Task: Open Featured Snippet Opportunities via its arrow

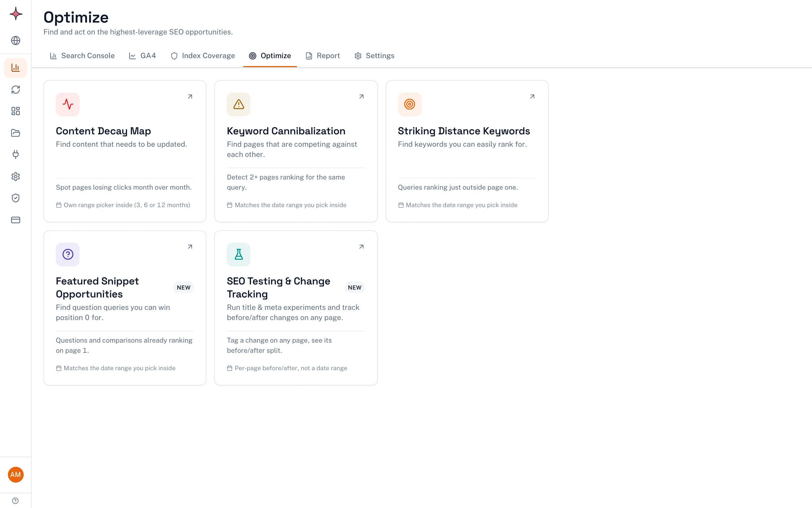Action: pyautogui.click(x=190, y=247)
